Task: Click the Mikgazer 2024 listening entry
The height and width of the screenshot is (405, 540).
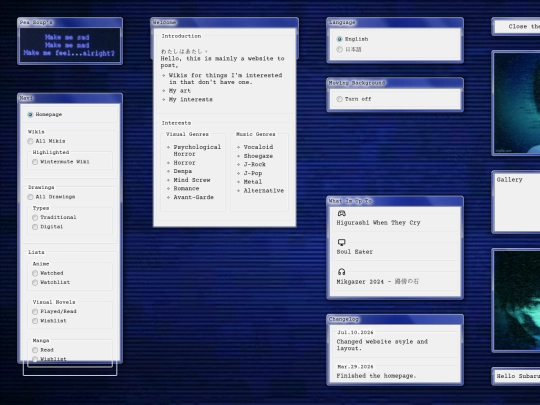Action: pyautogui.click(x=377, y=282)
